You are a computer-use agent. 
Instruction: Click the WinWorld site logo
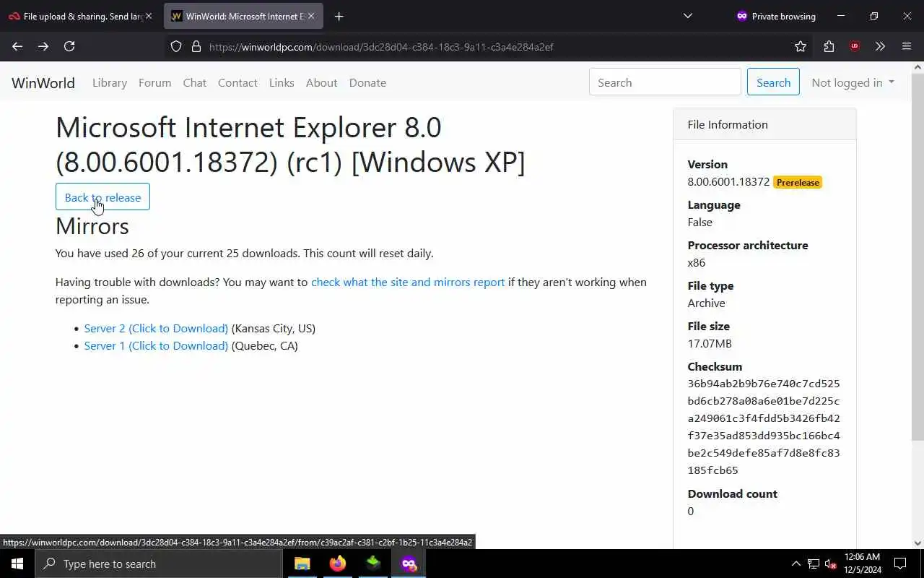point(43,82)
